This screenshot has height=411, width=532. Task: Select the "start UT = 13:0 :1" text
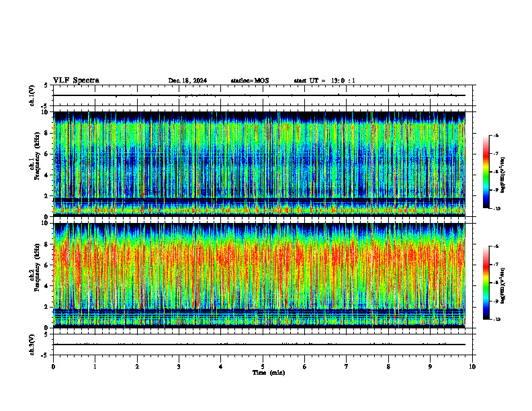(x=324, y=81)
